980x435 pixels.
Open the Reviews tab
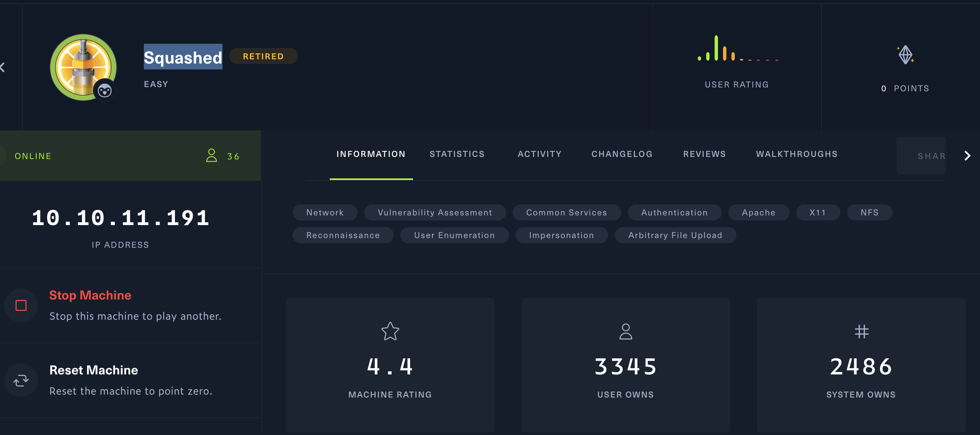pyautogui.click(x=705, y=154)
